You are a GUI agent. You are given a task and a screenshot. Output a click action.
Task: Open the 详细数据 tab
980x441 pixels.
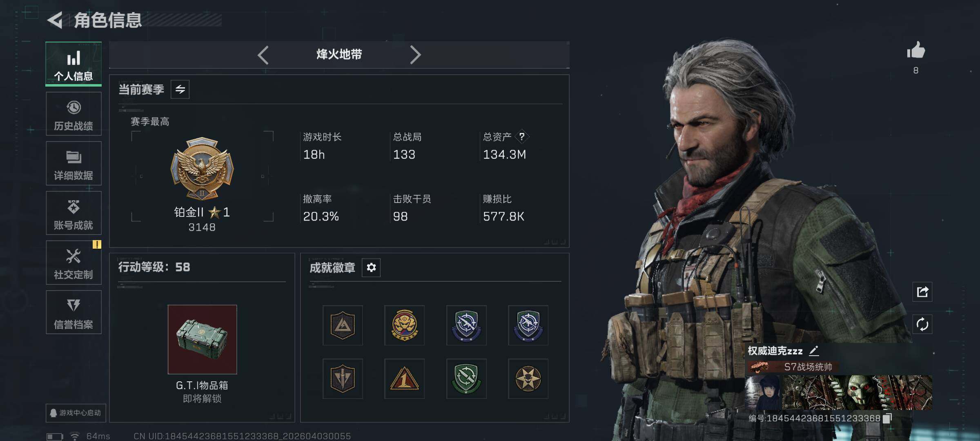pos(73,164)
